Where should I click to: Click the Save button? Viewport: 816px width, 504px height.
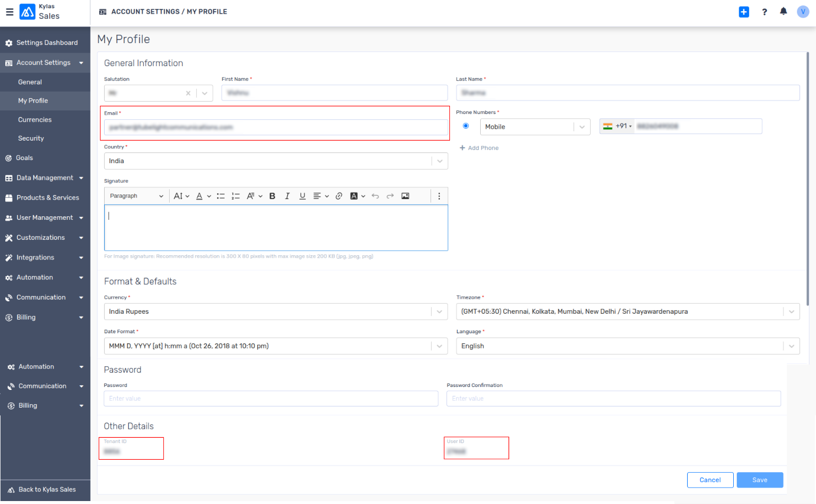(759, 480)
